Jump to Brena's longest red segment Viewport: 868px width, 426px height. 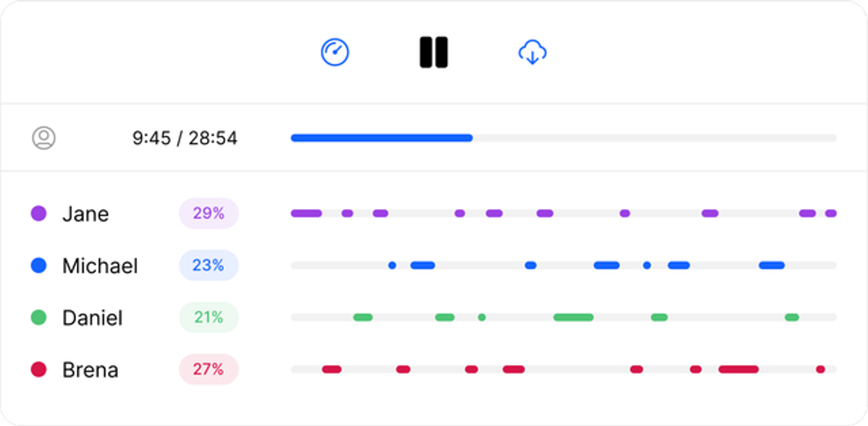(x=739, y=370)
